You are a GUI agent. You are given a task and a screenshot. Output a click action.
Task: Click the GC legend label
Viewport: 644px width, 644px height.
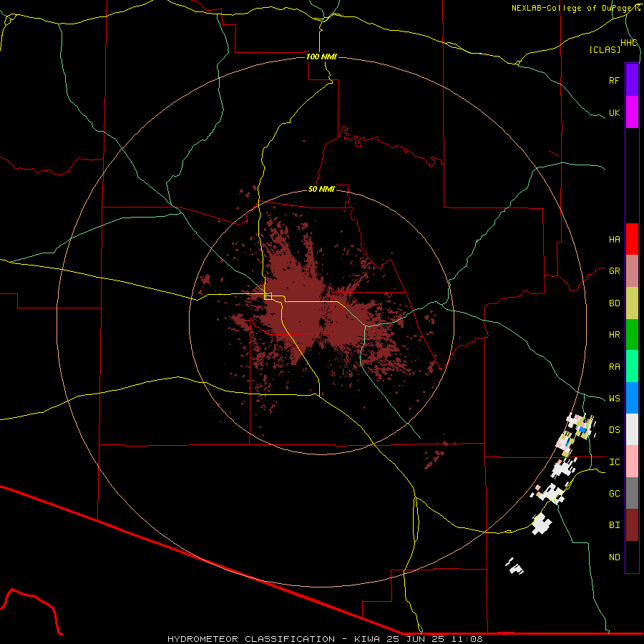[614, 494]
